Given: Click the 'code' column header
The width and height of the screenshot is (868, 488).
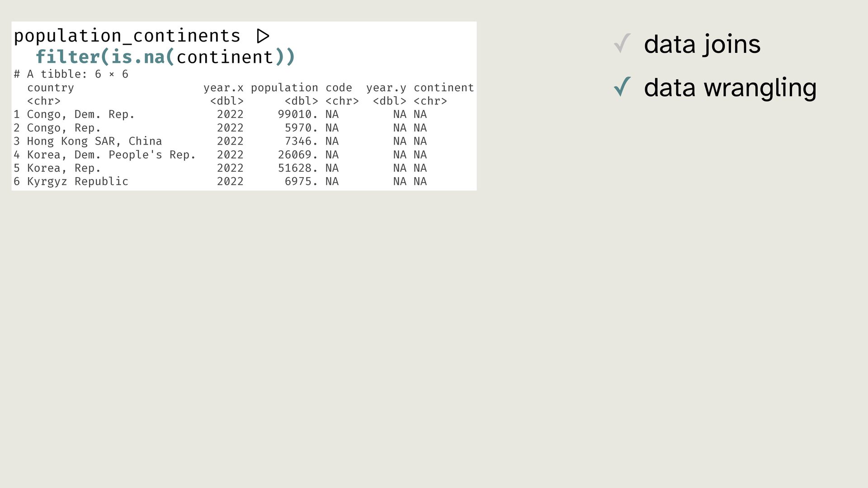Looking at the screenshot, I should [x=339, y=88].
